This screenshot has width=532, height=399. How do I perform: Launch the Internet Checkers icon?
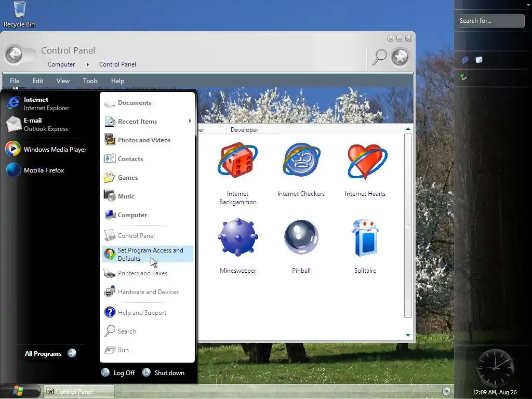(301, 160)
